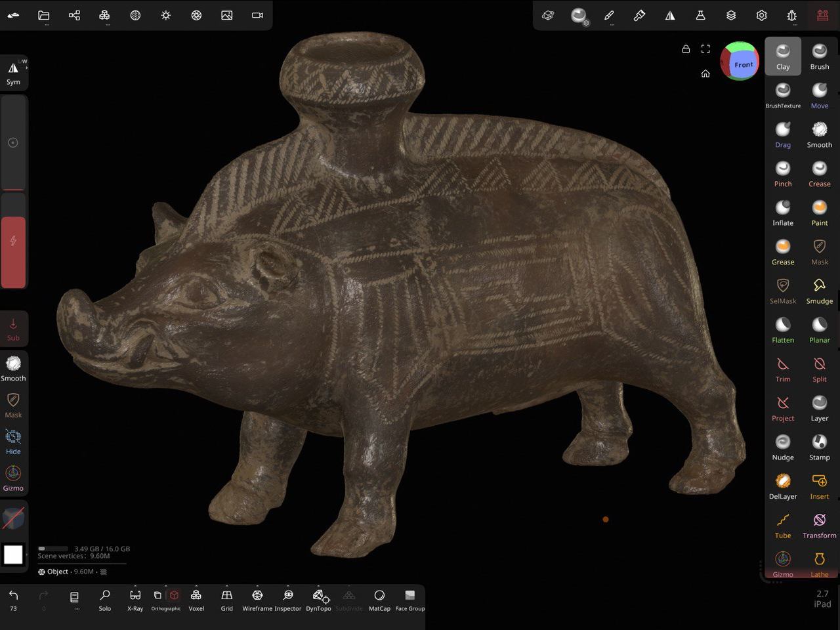The image size is (840, 630).
Task: Enable the Wireframe display
Action: (x=257, y=599)
